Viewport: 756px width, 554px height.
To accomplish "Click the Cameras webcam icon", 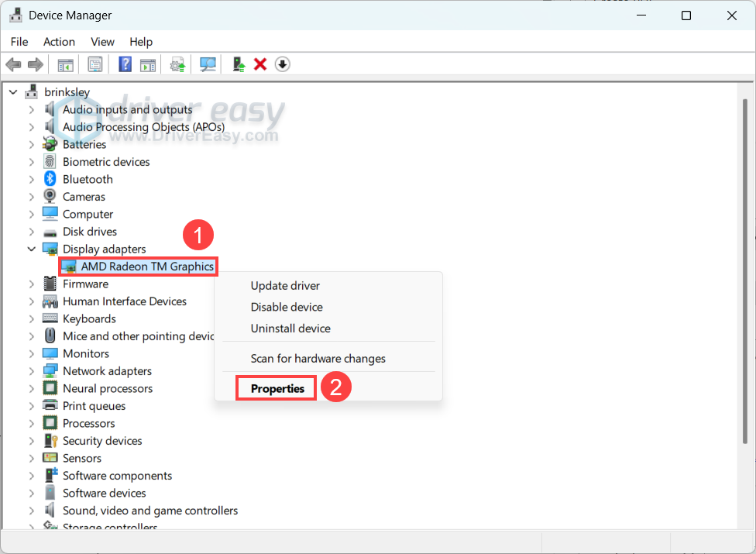I will [x=50, y=196].
